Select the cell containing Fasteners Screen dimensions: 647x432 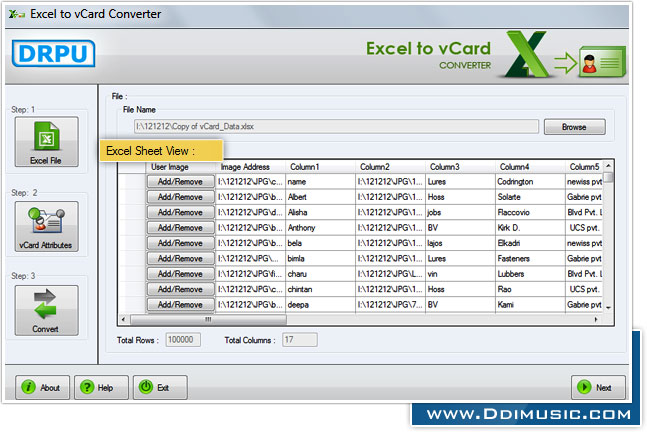coord(530,258)
